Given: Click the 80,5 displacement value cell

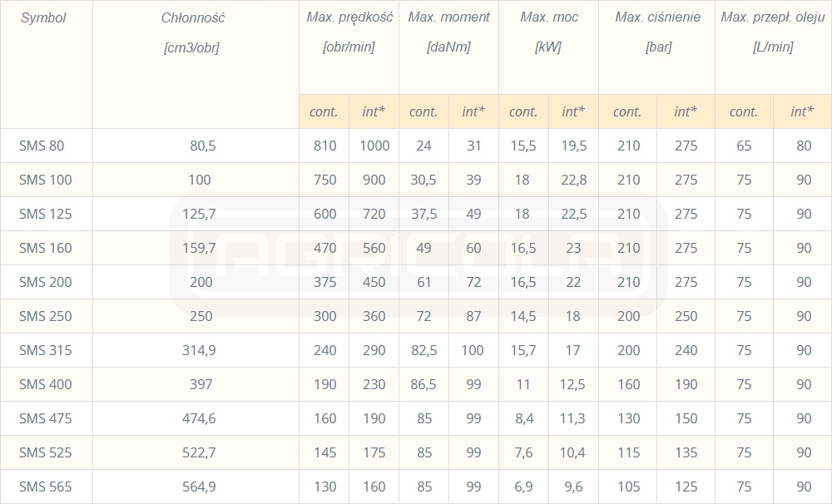Looking at the screenshot, I should coord(202,146).
